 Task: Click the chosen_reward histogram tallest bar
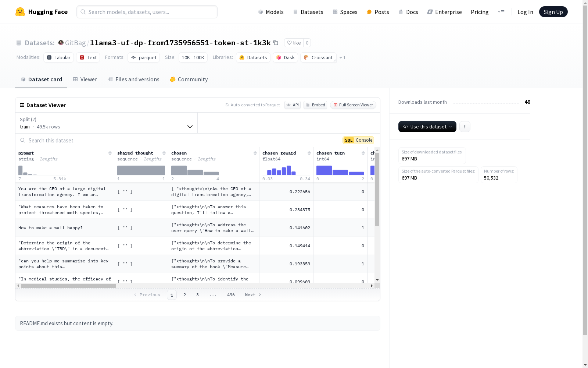289,170
